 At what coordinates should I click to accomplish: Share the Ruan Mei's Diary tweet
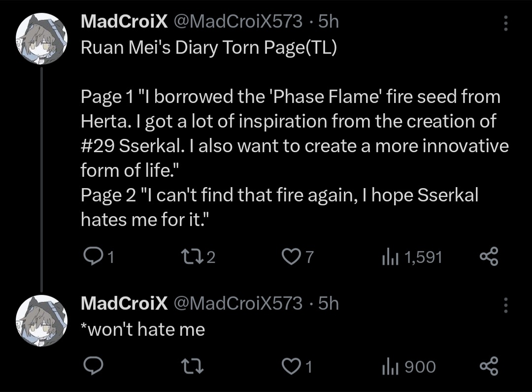489,257
